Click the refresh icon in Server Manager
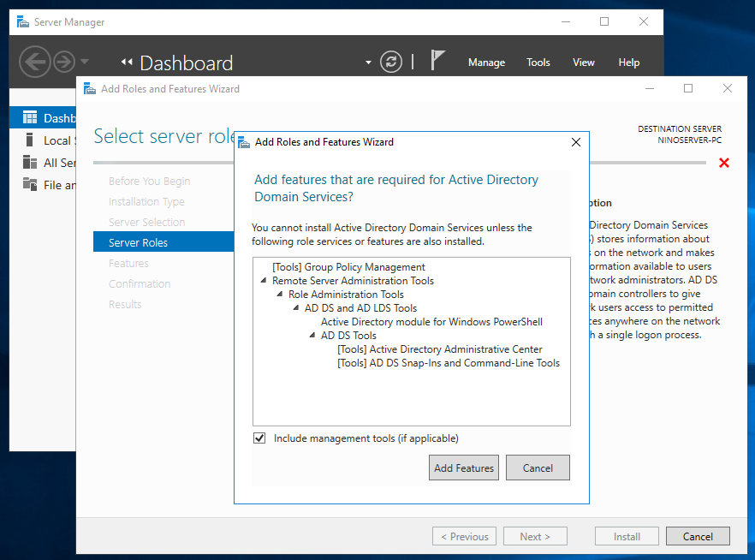Viewport: 755px width, 560px height. pyautogui.click(x=391, y=62)
